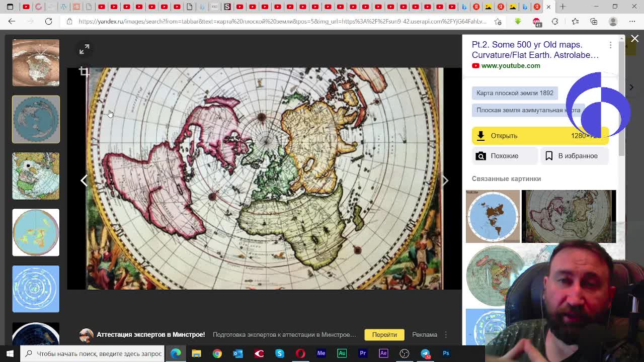
Task: Open Adobe Photoshop from the taskbar
Action: click(446, 353)
